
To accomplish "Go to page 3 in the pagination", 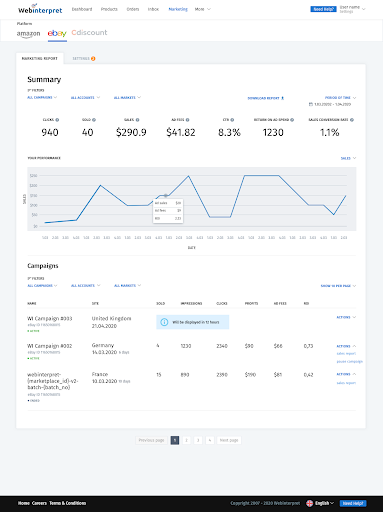I will pyautogui.click(x=198, y=440).
